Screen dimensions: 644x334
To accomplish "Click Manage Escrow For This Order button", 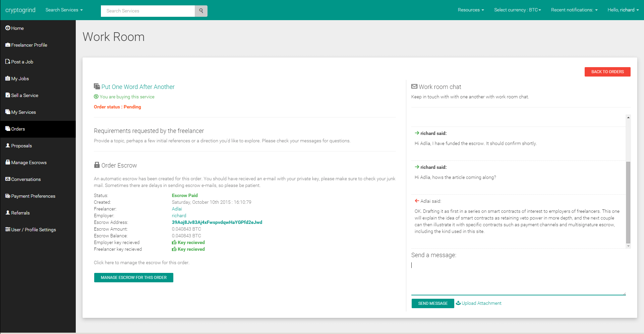I will (x=134, y=278).
